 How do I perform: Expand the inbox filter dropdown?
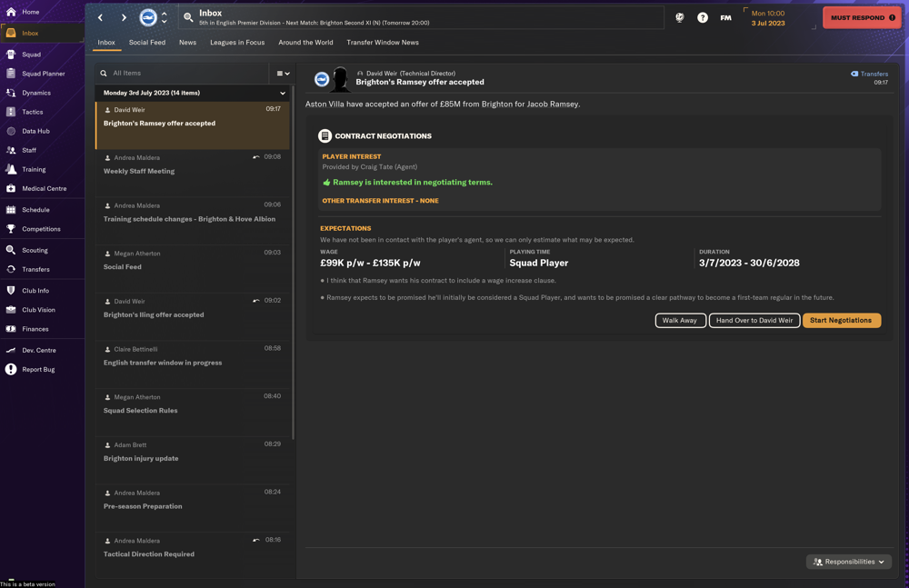[281, 73]
